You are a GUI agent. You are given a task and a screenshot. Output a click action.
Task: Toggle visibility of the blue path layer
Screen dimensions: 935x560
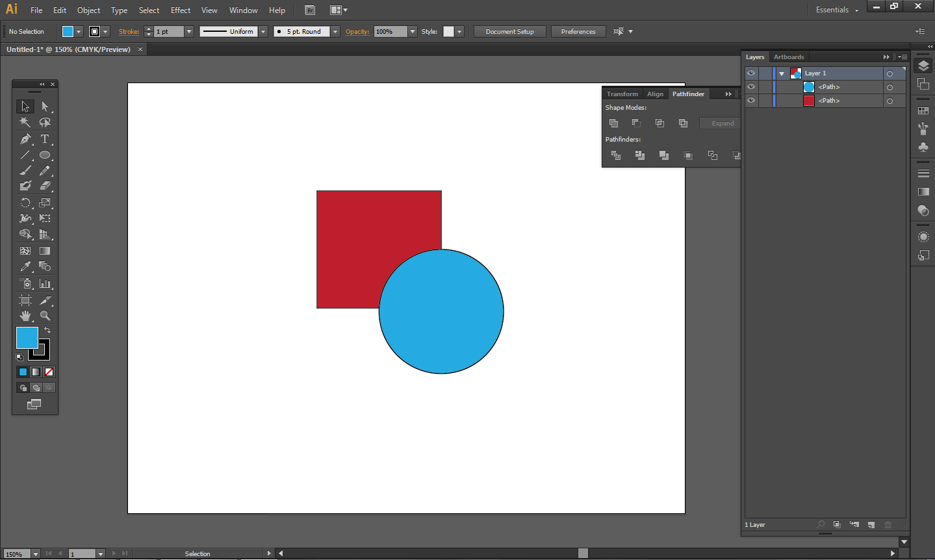click(751, 87)
